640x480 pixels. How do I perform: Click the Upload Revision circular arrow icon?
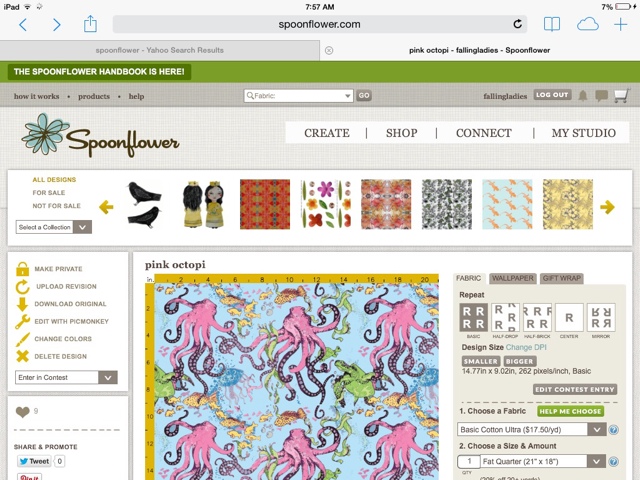coord(22,287)
